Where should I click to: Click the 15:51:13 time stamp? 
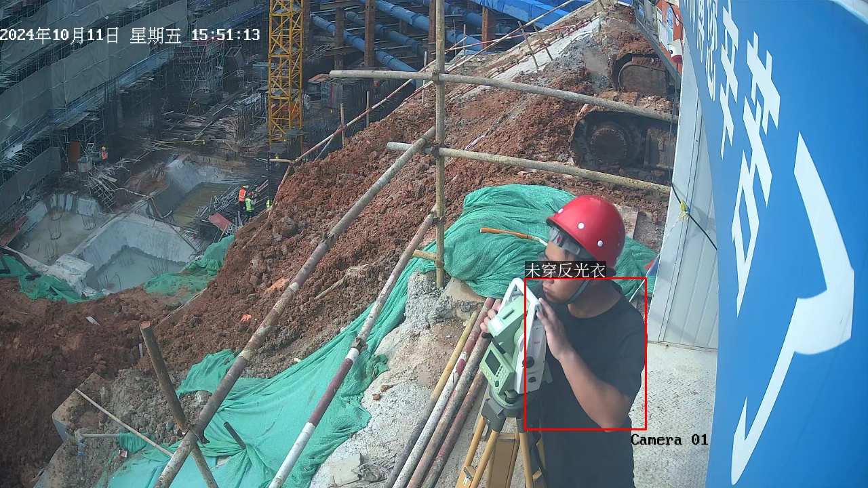tap(226, 35)
